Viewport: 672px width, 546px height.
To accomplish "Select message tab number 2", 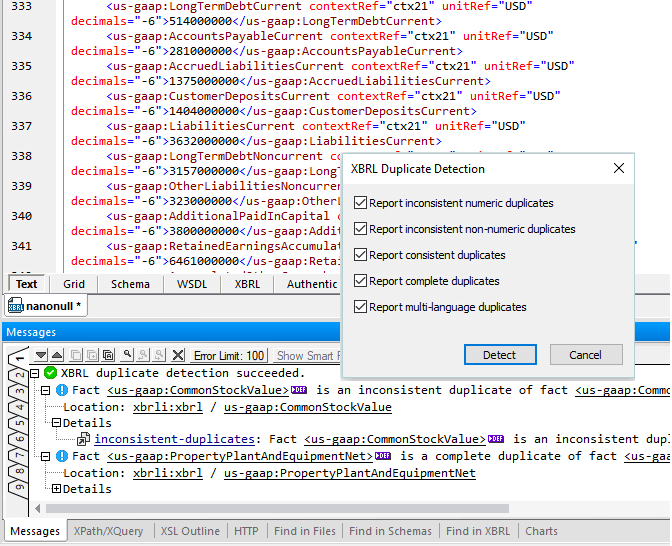I will pyautogui.click(x=18, y=376).
